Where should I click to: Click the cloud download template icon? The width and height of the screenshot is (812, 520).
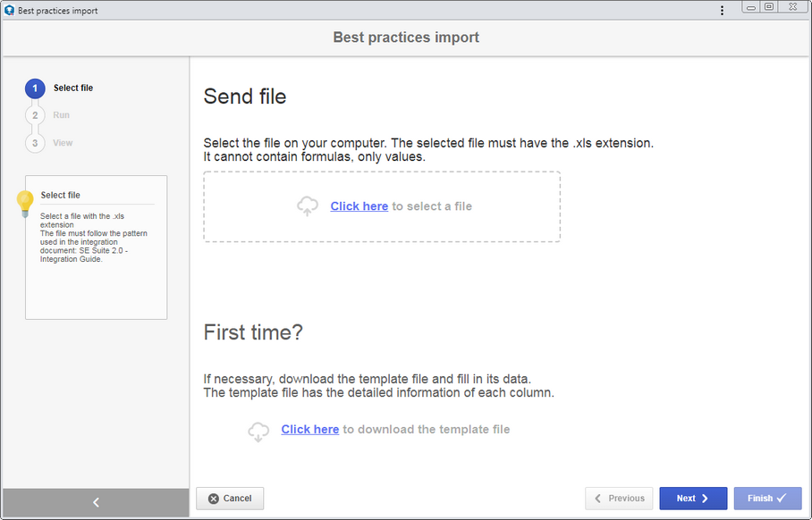click(x=258, y=431)
